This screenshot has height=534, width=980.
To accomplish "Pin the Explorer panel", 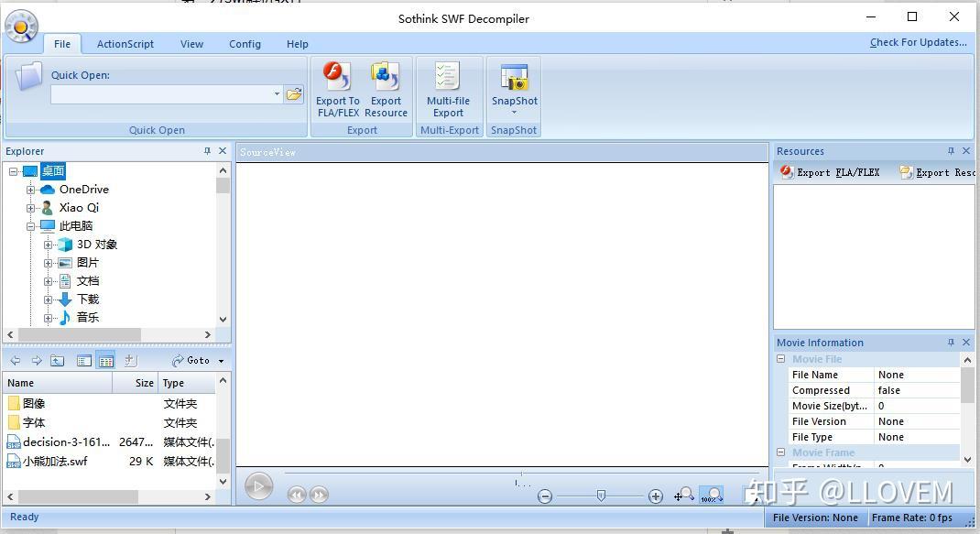I will (207, 151).
